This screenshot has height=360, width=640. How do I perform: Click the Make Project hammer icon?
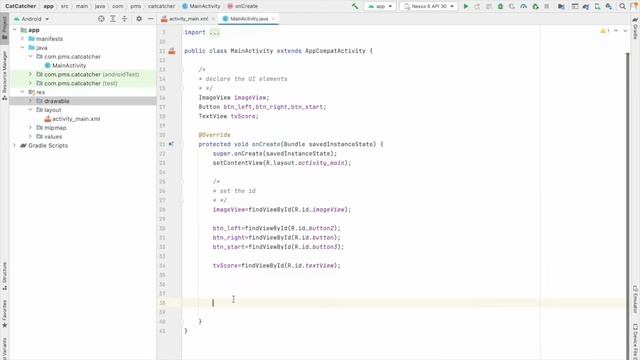coord(355,7)
